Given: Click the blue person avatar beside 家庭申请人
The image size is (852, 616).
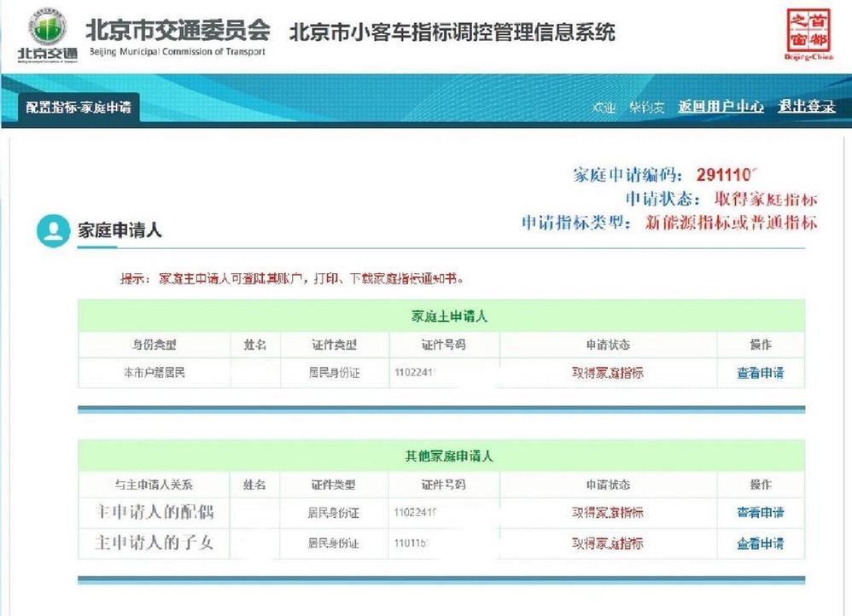Looking at the screenshot, I should (53, 230).
